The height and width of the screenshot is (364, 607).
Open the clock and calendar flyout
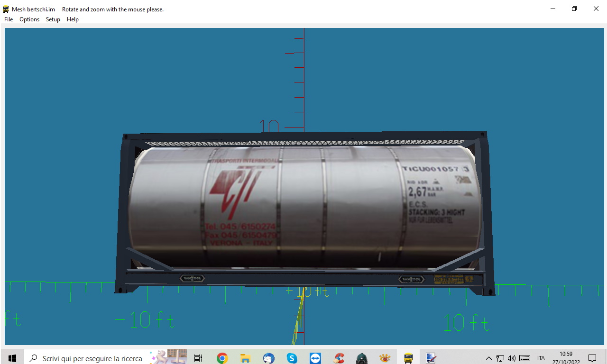[x=566, y=358]
